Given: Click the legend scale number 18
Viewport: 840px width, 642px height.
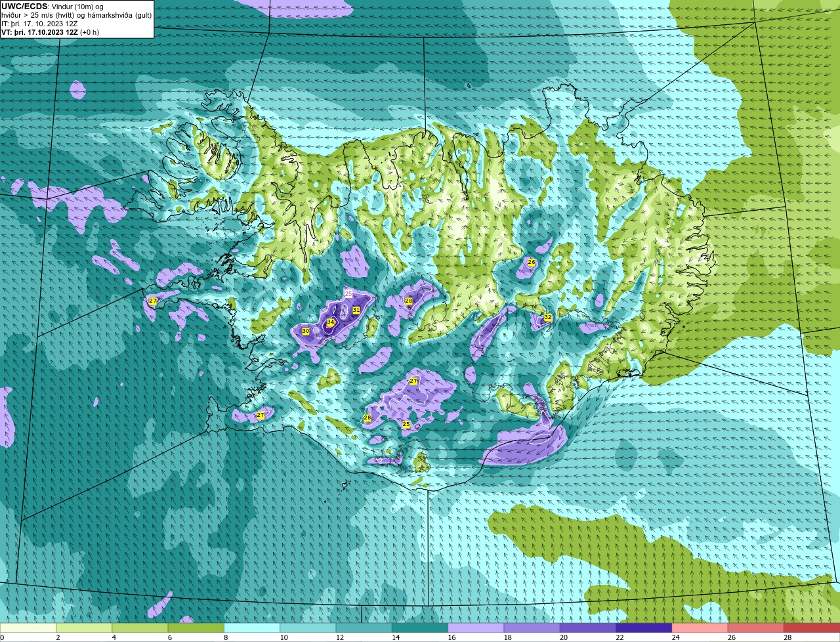Looking at the screenshot, I should (x=507, y=637).
